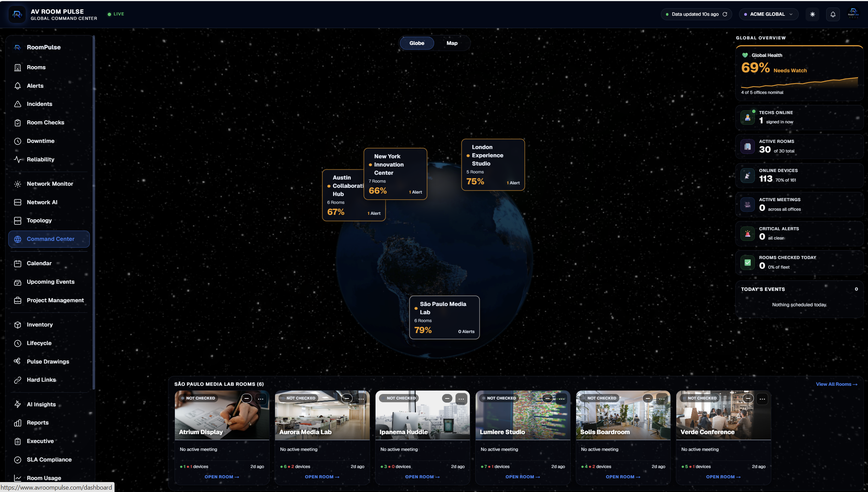Image resolution: width=868 pixels, height=492 pixels.
Task: Click the Inventory box icon
Action: click(17, 325)
